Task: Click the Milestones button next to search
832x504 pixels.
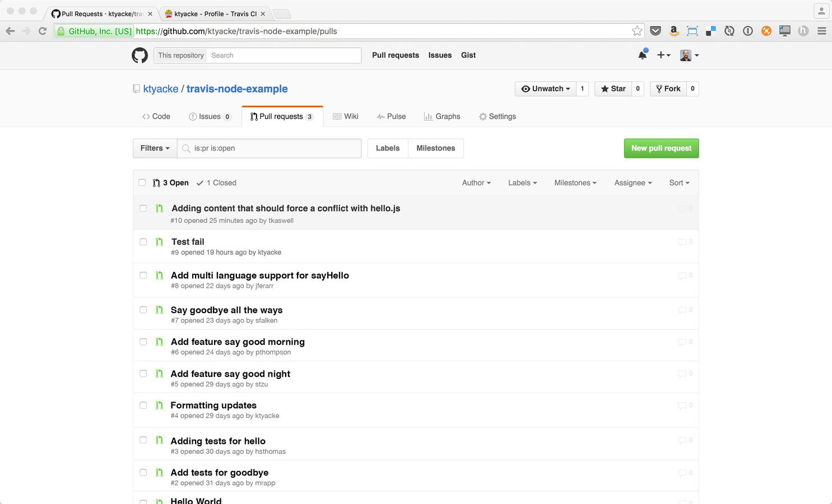Action: (436, 148)
